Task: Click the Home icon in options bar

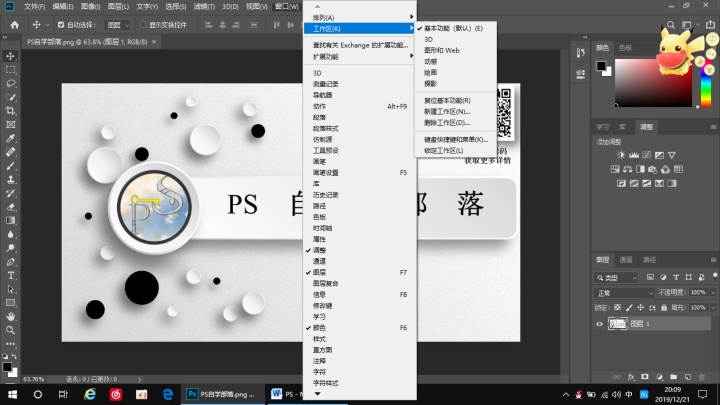Action: tap(15, 25)
